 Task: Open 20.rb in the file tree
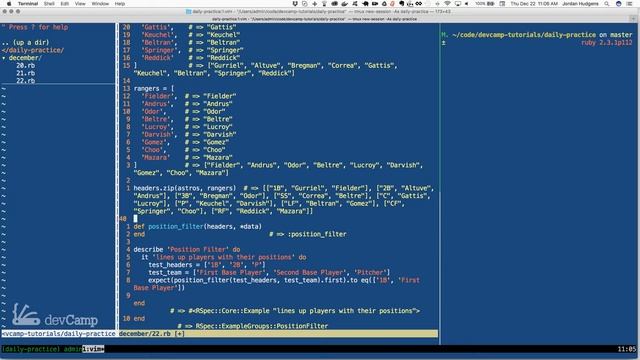[25, 66]
